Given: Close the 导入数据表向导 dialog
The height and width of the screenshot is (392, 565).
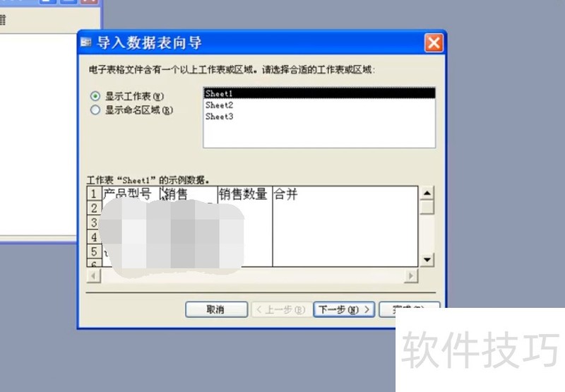Looking at the screenshot, I should (x=434, y=43).
